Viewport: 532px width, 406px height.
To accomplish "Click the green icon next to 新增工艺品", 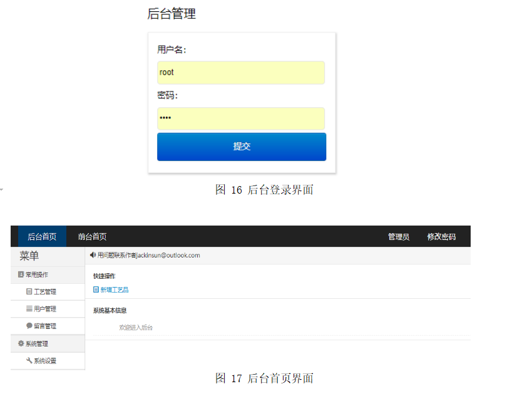I will 94,289.
